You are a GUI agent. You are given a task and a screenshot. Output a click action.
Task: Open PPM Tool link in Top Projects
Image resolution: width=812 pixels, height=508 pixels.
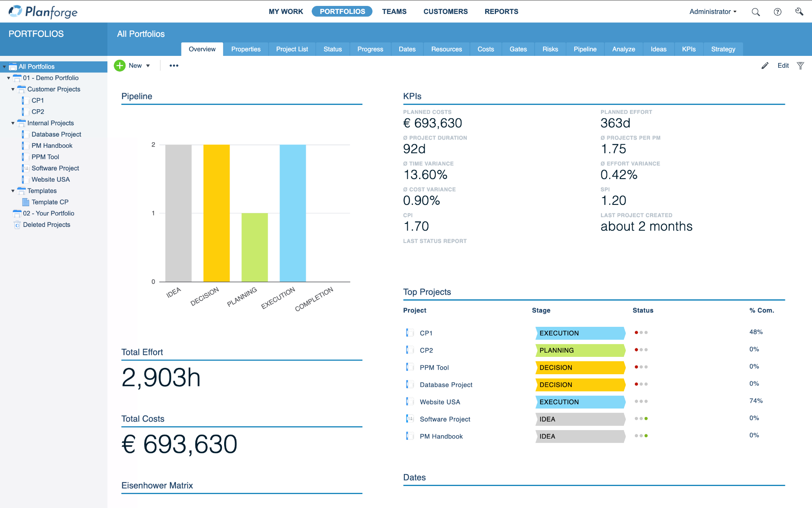point(434,367)
